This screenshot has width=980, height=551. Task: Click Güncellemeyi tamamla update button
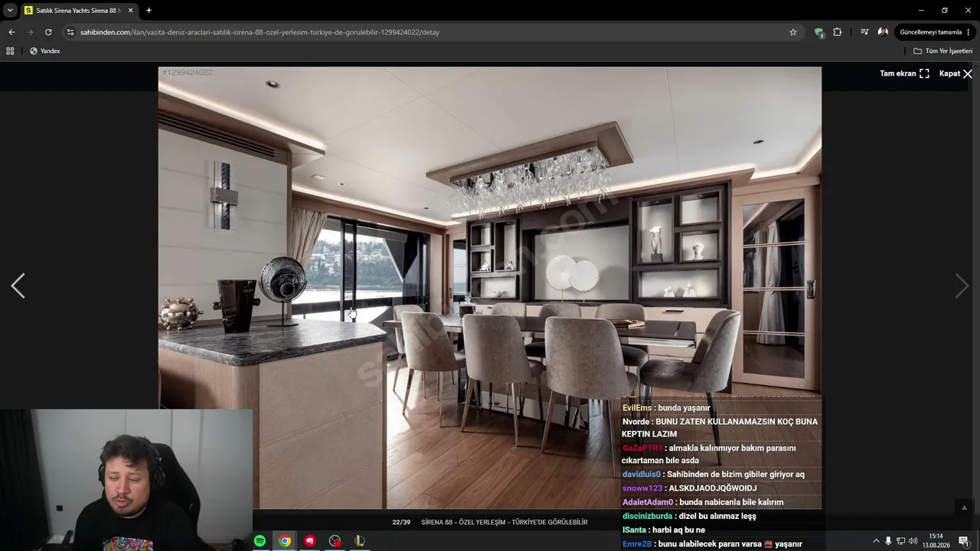click(x=930, y=32)
